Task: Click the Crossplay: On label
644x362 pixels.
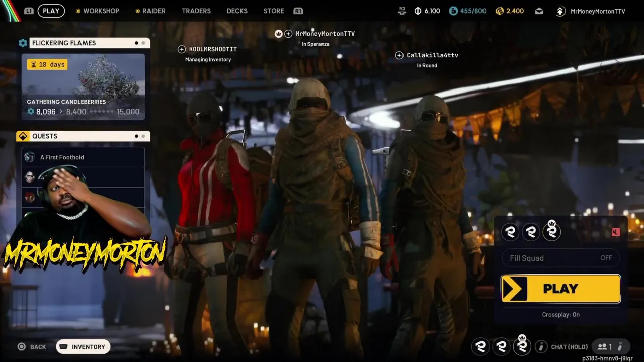Action: (x=561, y=315)
